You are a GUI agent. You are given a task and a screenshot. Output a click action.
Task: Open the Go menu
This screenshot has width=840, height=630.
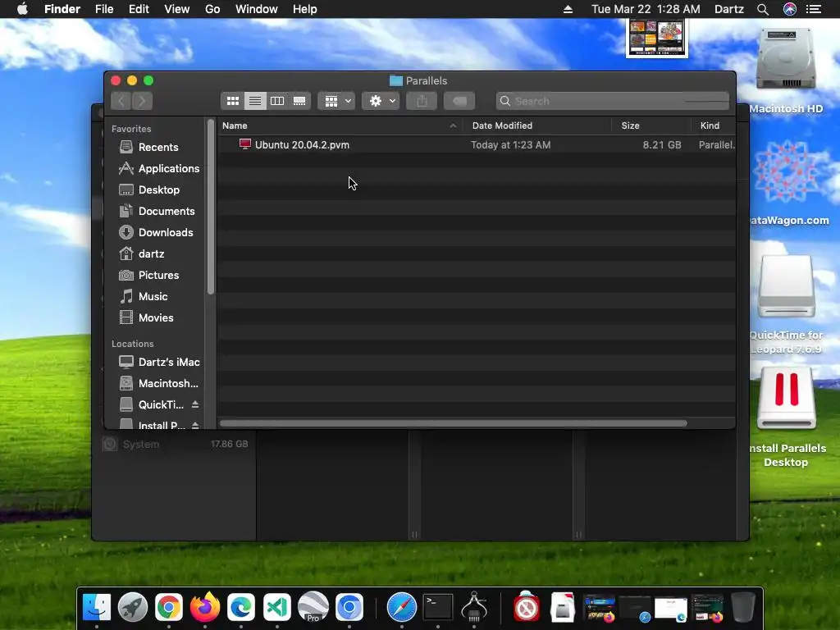pyautogui.click(x=212, y=9)
